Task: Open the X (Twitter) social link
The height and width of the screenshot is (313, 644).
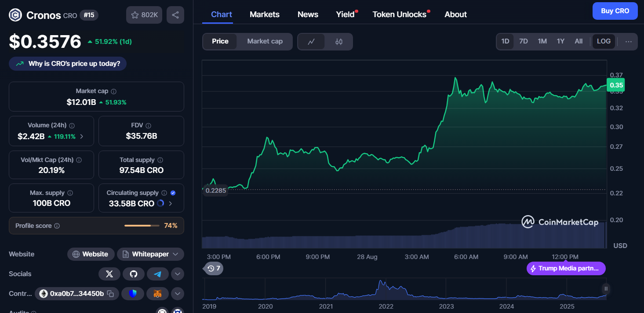Action: click(x=109, y=274)
